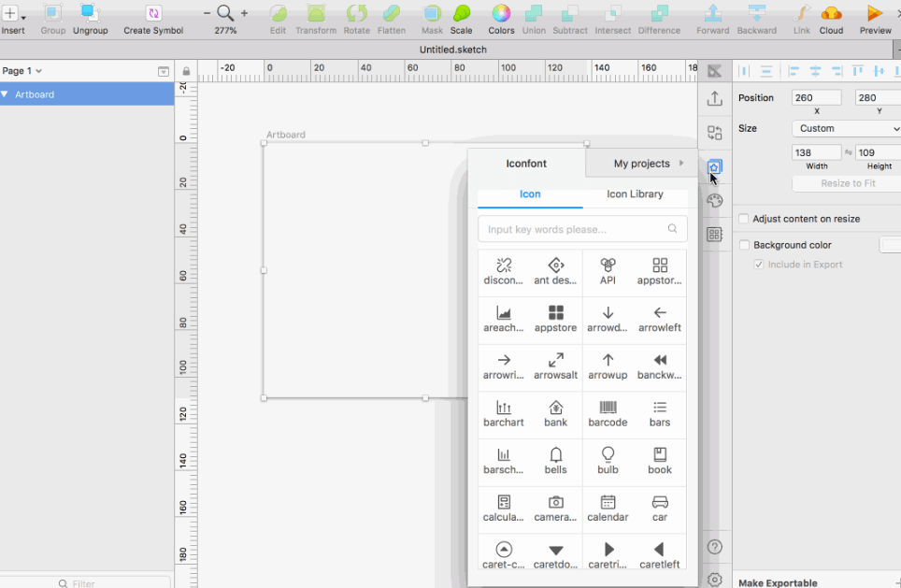
Task: Click the layer Filter field
Action: (86, 582)
